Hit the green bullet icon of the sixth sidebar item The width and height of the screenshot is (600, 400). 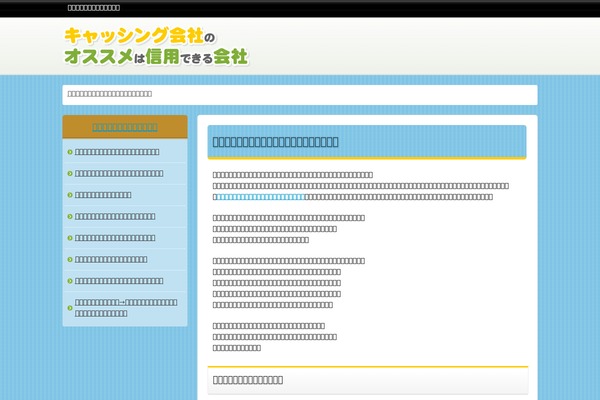(x=69, y=259)
